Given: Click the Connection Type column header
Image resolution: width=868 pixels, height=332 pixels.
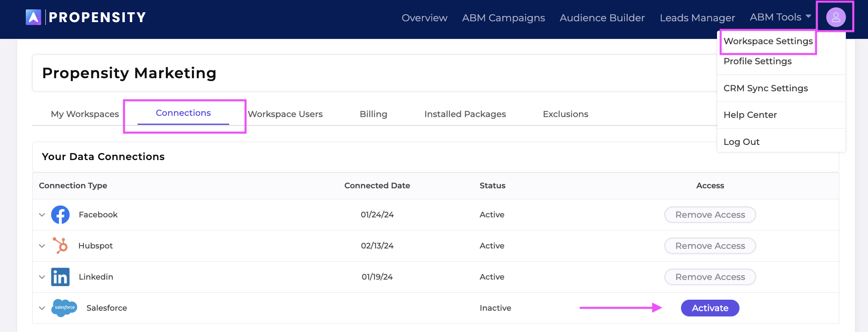Looking at the screenshot, I should point(73,185).
